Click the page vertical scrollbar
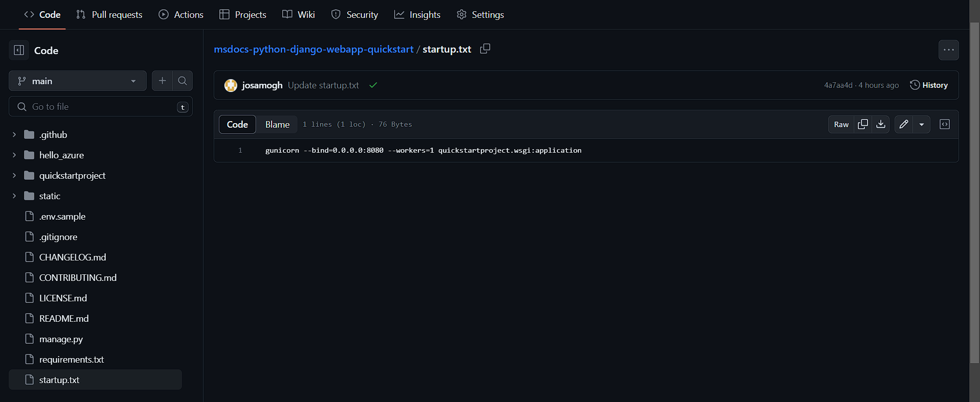The height and width of the screenshot is (402, 980). click(974, 194)
